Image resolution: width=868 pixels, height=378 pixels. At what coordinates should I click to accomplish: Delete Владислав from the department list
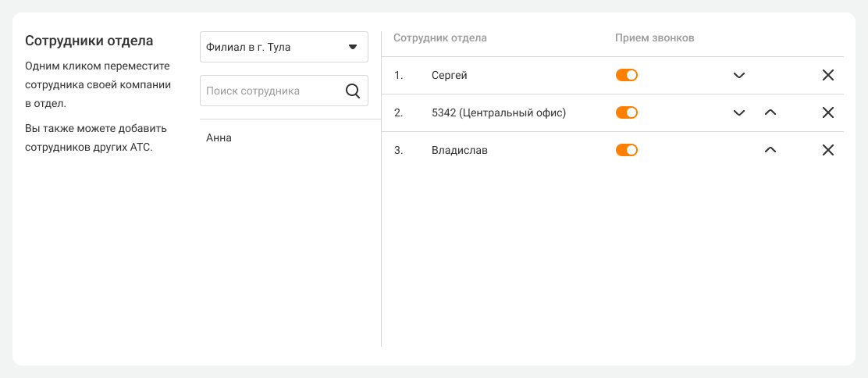828,151
